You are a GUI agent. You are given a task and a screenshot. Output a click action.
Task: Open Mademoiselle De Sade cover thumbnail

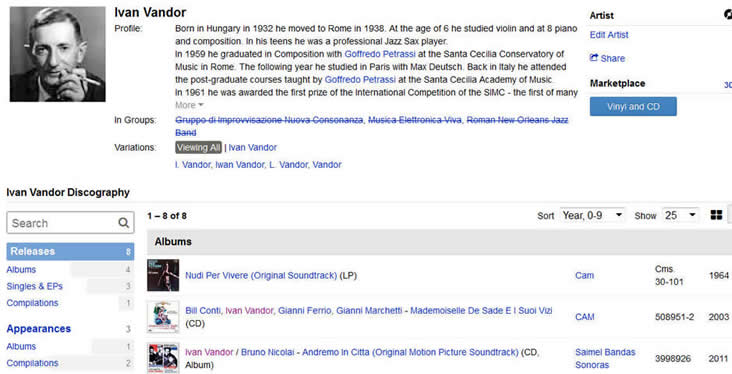coord(163,317)
